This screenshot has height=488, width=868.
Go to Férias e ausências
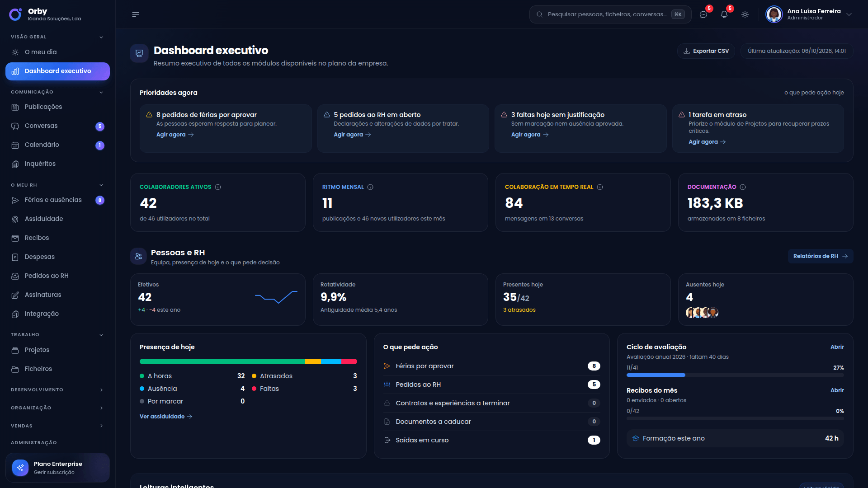[x=57, y=200]
